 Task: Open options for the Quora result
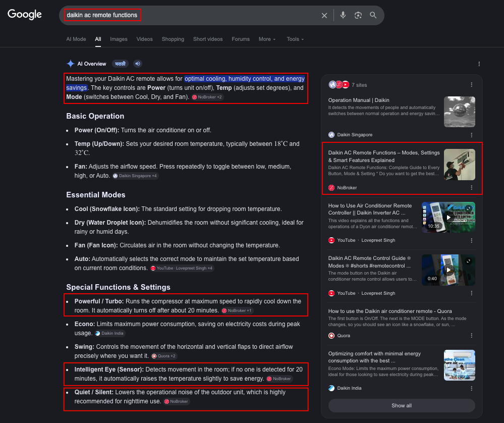pos(472,336)
